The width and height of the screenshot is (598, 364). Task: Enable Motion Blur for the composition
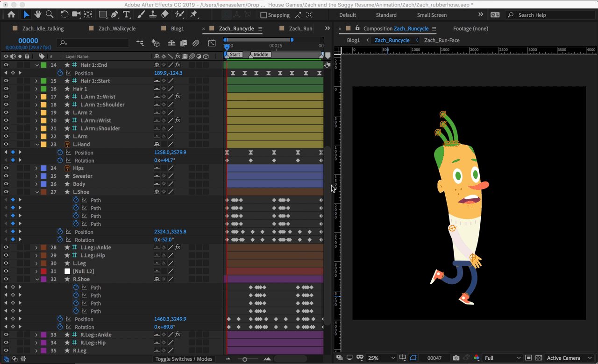click(x=196, y=43)
